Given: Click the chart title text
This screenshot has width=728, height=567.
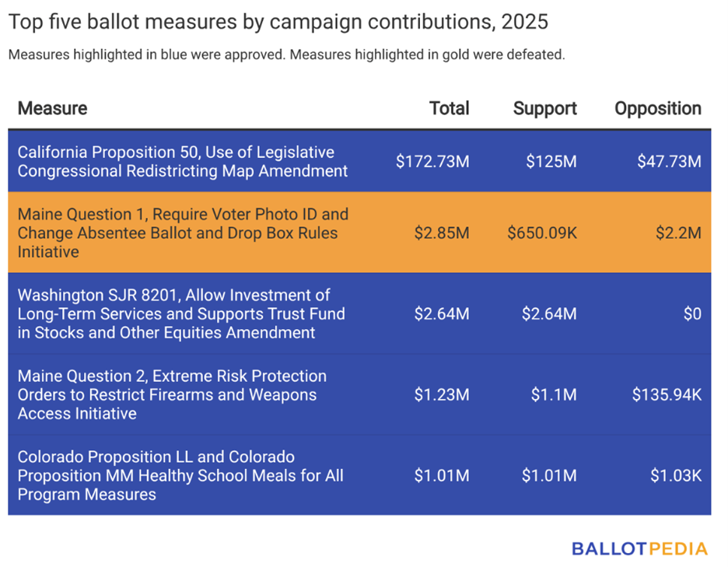Looking at the screenshot, I should pyautogui.click(x=278, y=22).
